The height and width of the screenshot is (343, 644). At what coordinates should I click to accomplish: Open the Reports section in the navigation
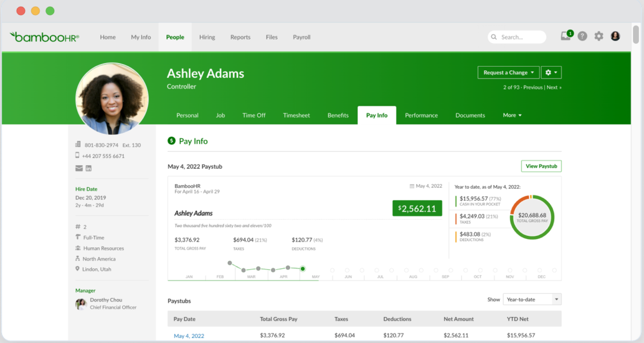tap(240, 37)
